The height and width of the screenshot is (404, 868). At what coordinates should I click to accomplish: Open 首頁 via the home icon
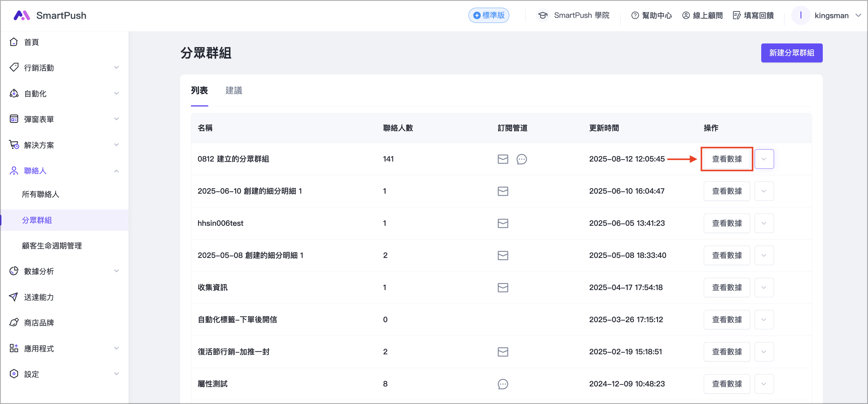click(x=14, y=42)
